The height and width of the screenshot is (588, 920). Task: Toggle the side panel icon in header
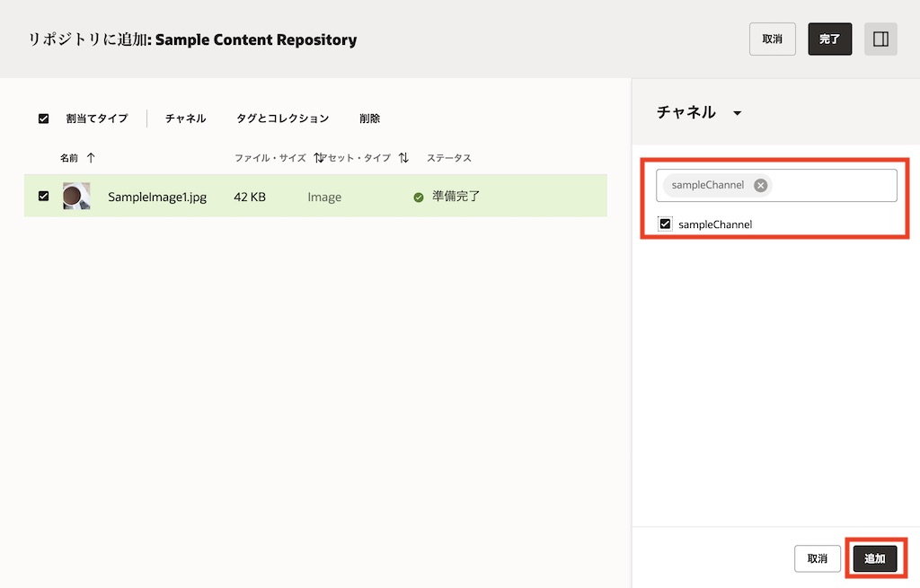[x=880, y=39]
